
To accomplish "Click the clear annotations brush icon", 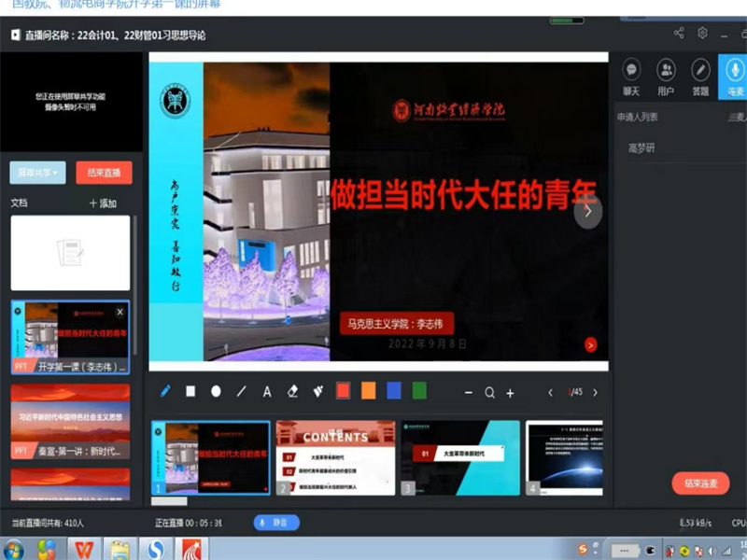I will pos(317,392).
